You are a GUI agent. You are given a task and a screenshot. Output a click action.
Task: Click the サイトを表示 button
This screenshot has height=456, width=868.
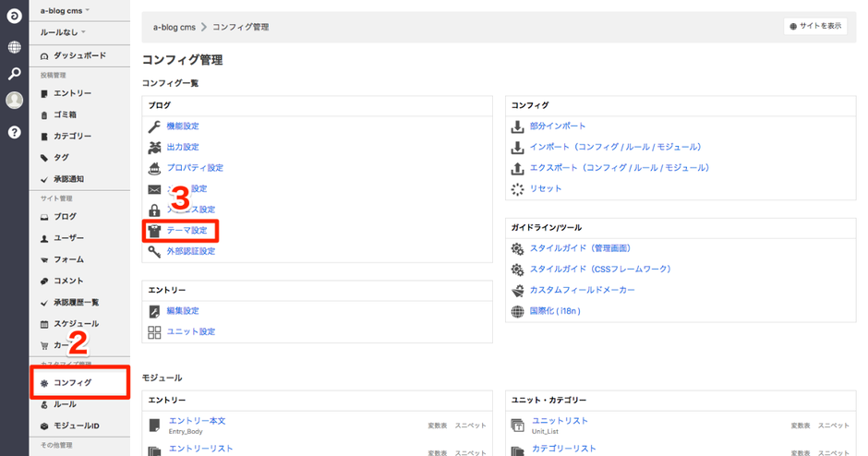point(815,26)
